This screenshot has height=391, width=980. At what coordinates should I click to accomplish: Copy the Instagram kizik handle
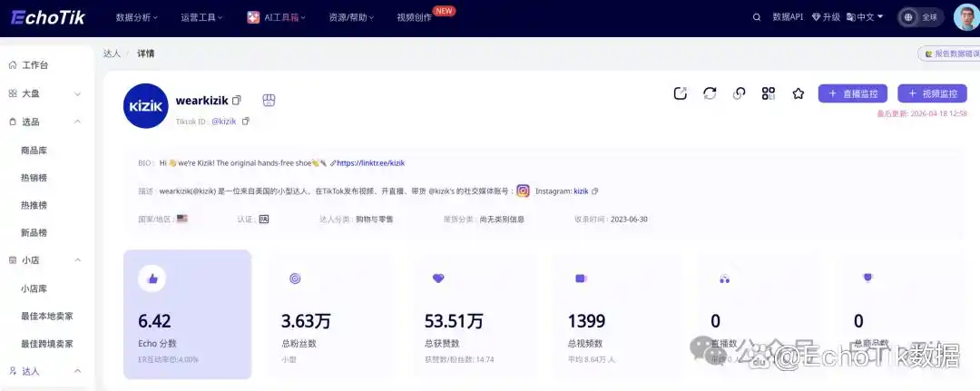tap(595, 191)
